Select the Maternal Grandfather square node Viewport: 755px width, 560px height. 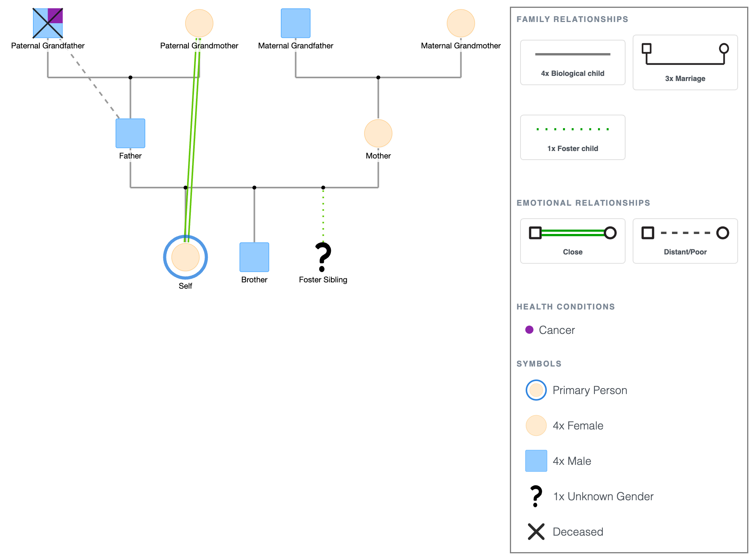pos(295,23)
